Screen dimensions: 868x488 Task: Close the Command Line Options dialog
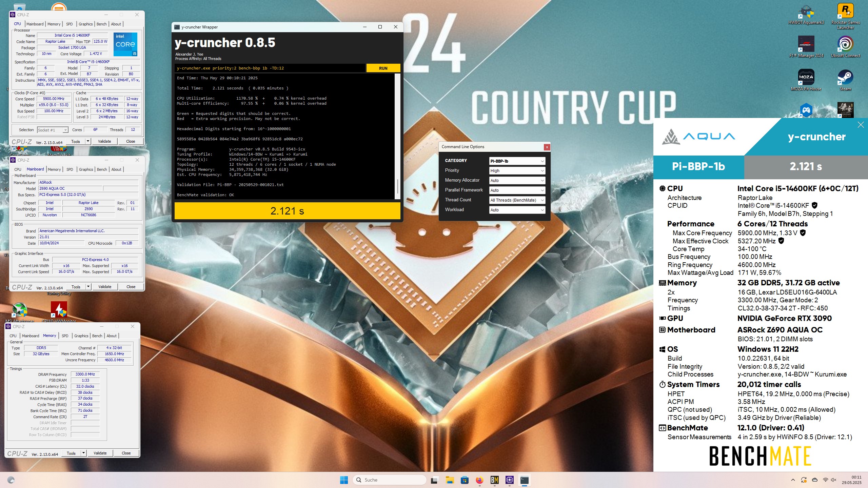(x=547, y=147)
